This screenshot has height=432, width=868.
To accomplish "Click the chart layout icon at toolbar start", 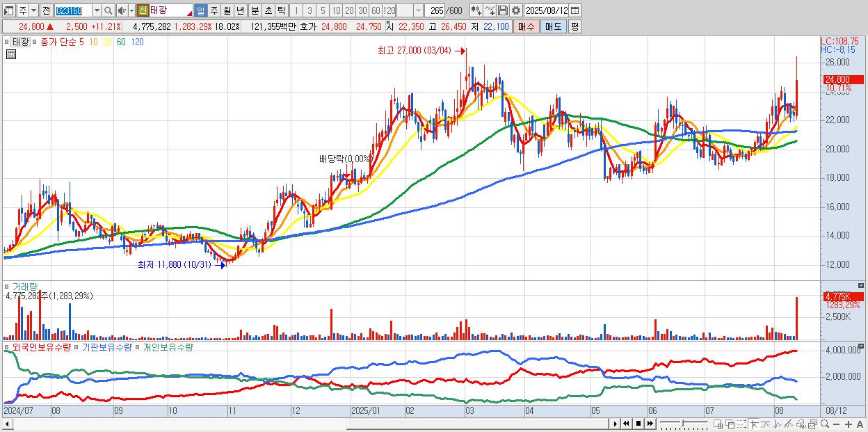I will [9, 10].
